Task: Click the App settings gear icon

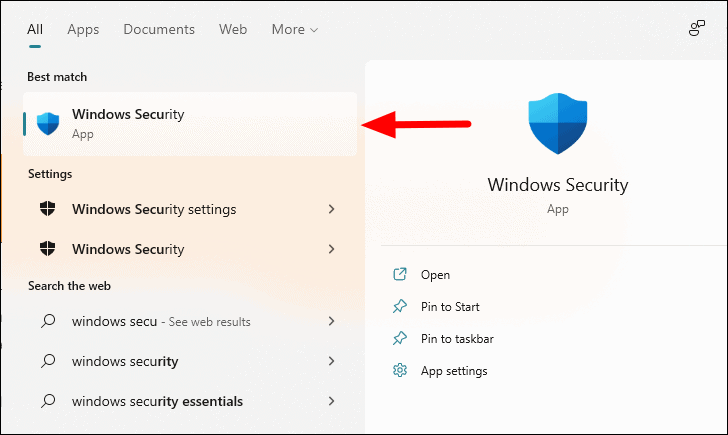Action: click(400, 370)
